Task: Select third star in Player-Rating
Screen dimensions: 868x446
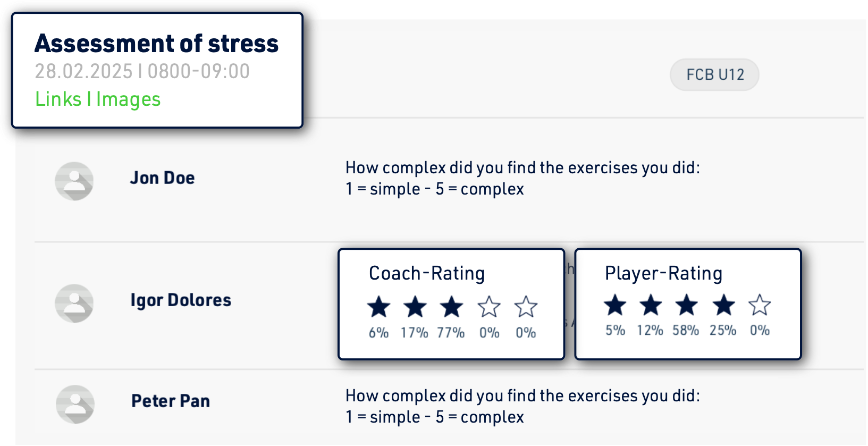Action: tap(686, 305)
